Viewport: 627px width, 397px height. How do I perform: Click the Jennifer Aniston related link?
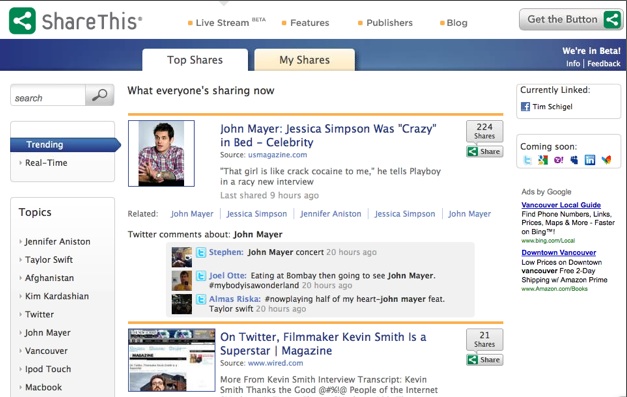tap(331, 214)
